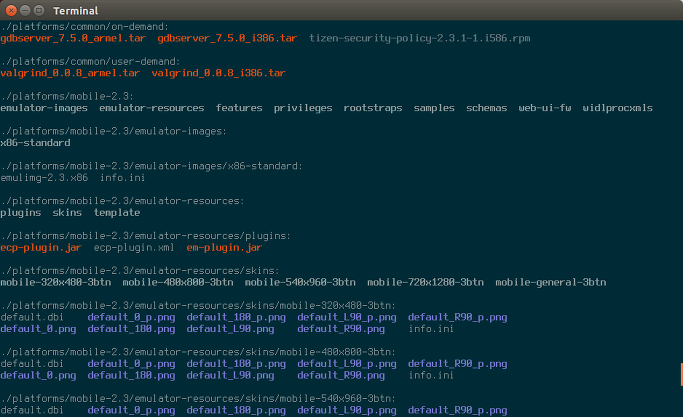Click mobile-general-3btn in the skins listing row
This screenshot has width=683, height=417.
pyautogui.click(x=551, y=282)
